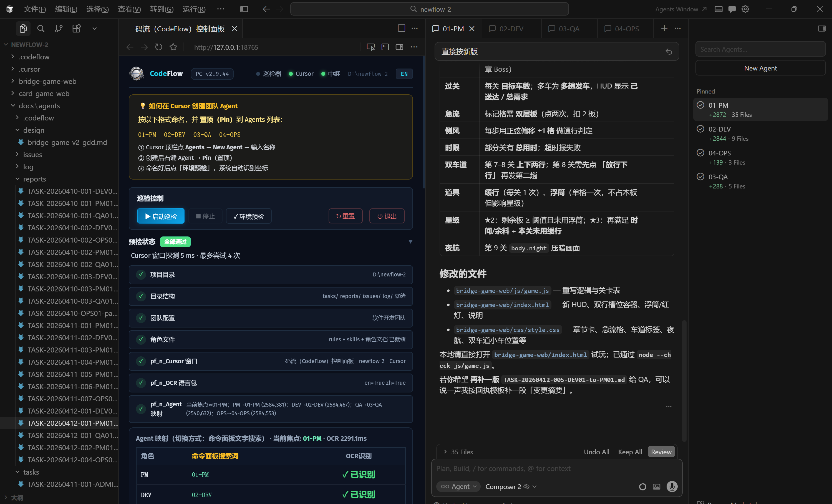This screenshot has width=832, height=504.
Task: Toggle the pinned check on 03-QA agent
Action: (701, 176)
